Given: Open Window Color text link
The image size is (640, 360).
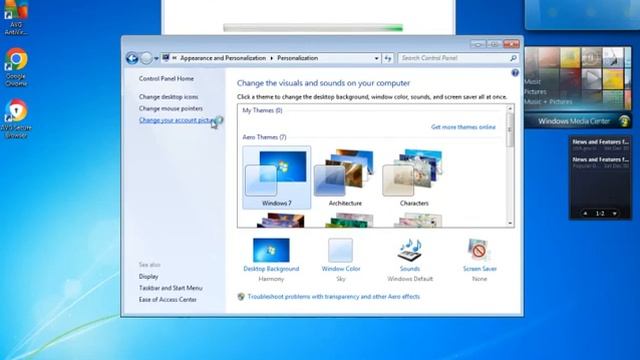Looking at the screenshot, I should pyautogui.click(x=341, y=269).
